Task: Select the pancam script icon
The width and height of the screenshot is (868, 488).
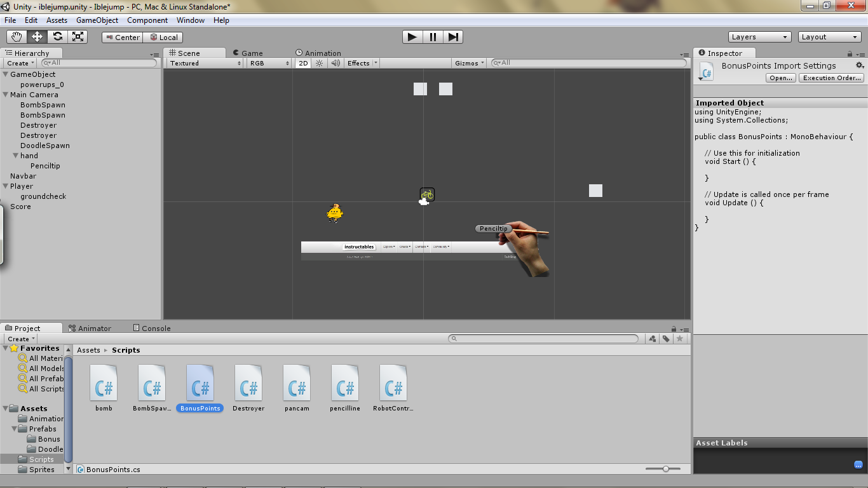Action: 297,383
